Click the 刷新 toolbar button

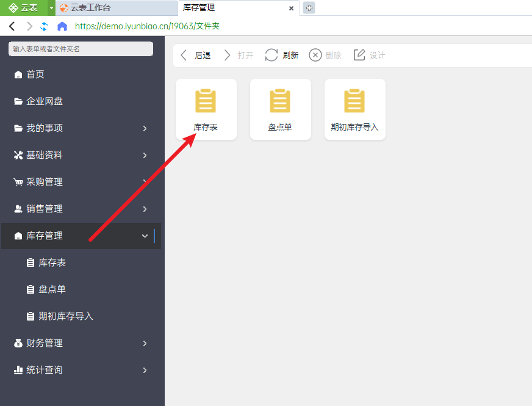(282, 55)
